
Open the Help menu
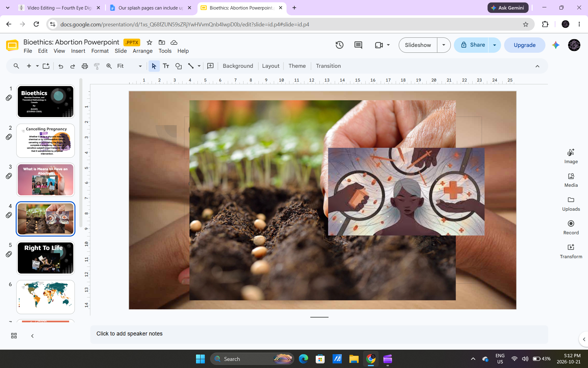click(x=183, y=51)
